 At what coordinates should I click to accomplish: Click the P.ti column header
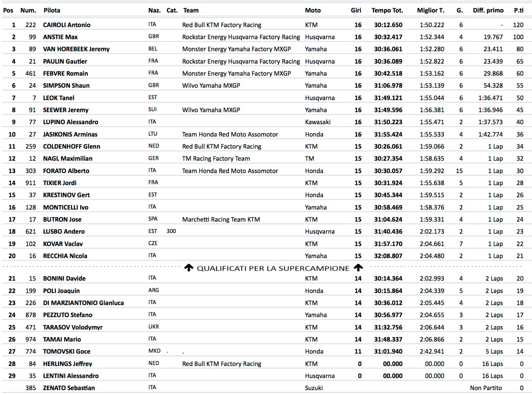(x=519, y=10)
